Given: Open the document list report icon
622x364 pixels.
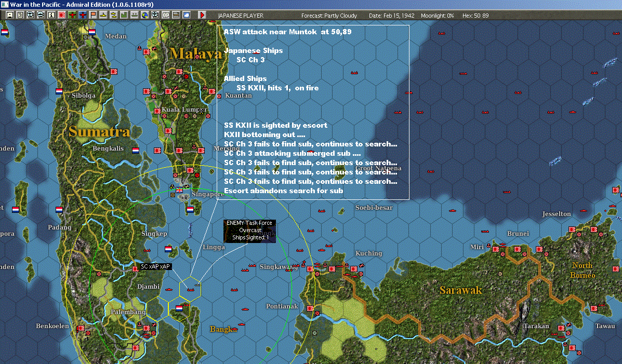Looking at the screenshot, I should coord(20,15).
